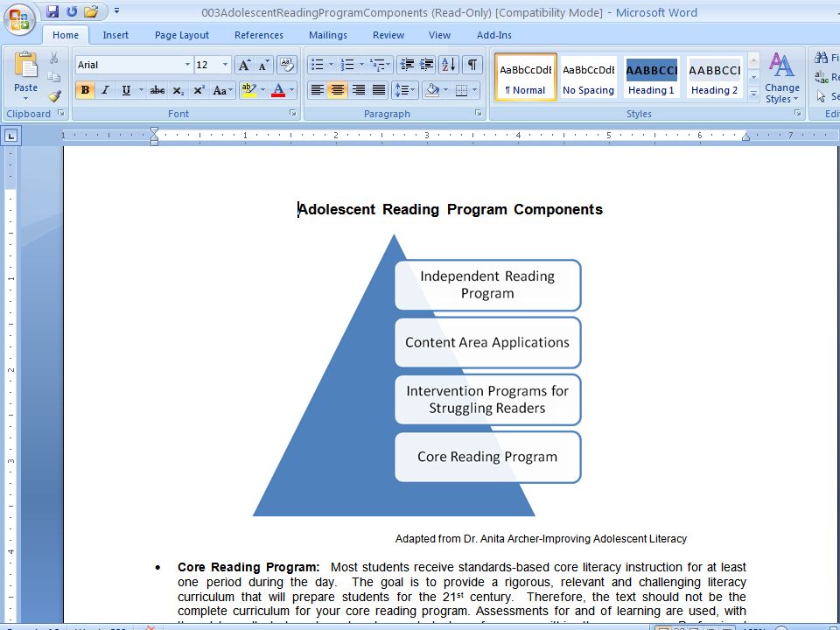
Task: Align text right
Action: pos(359,90)
